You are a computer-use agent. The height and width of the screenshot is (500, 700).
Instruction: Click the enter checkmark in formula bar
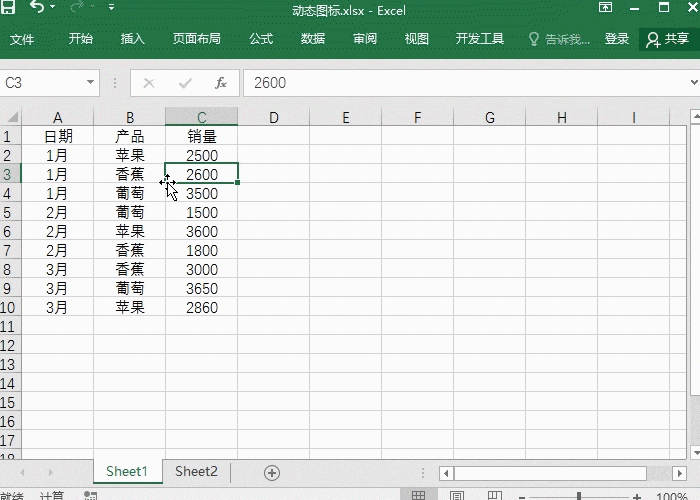click(185, 83)
